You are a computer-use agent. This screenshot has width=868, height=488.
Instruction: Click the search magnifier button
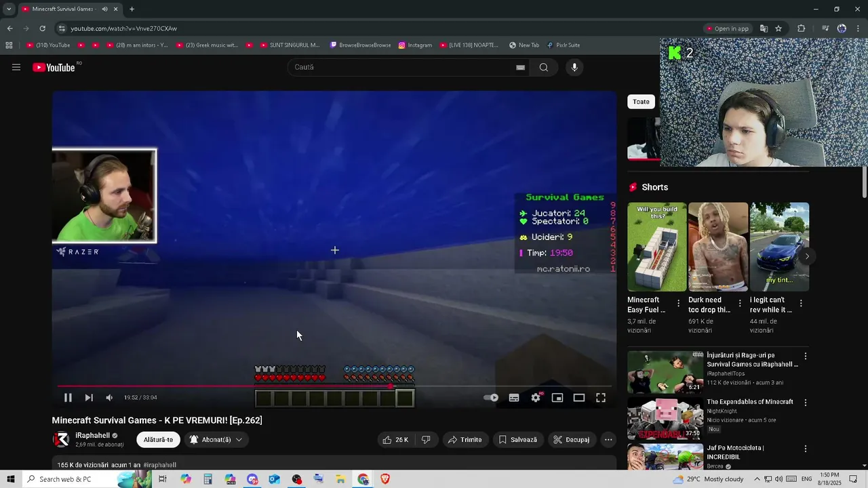click(x=544, y=67)
